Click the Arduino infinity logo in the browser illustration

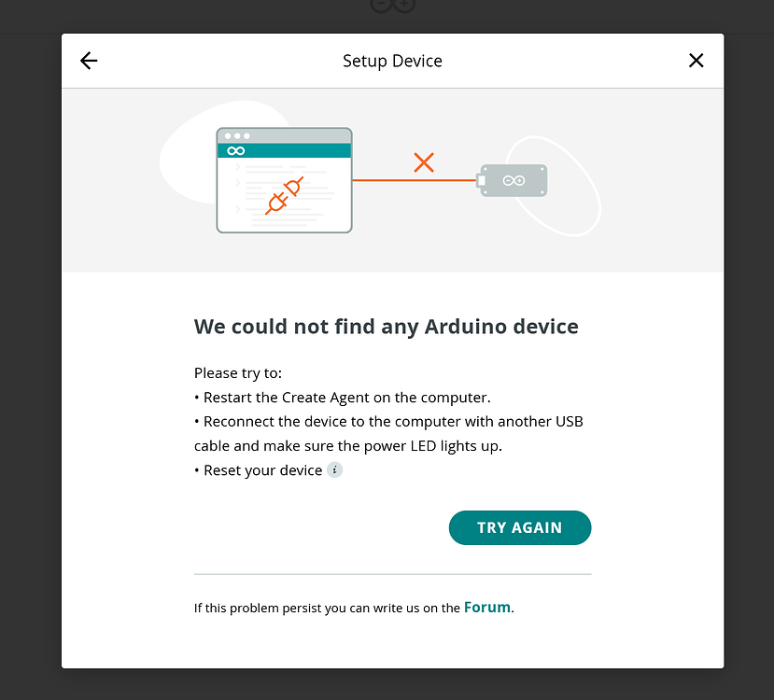(x=234, y=149)
